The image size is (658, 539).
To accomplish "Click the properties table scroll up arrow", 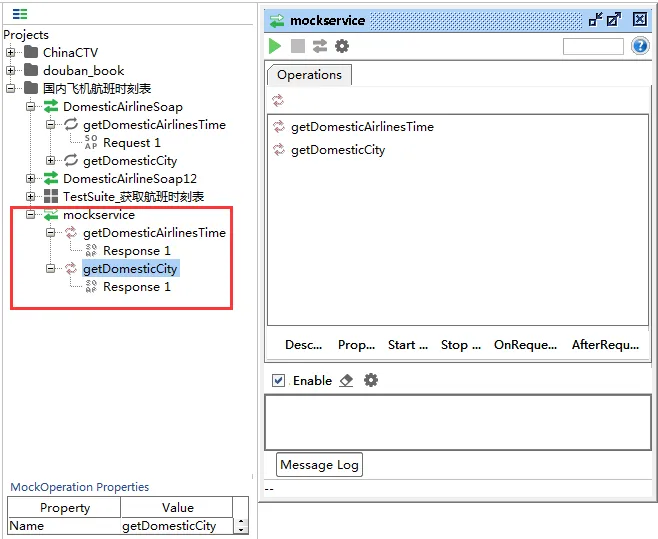I will 241,522.
